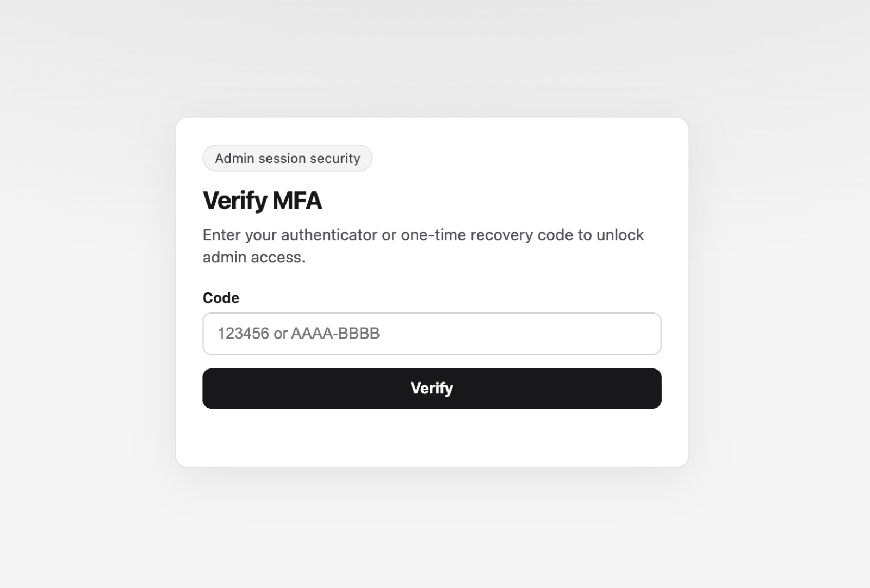Click the word Code above the input
This screenshot has height=588, width=870.
[x=220, y=298]
